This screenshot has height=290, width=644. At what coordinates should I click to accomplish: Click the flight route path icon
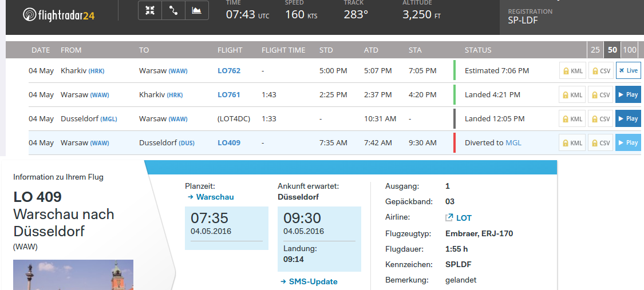(173, 11)
